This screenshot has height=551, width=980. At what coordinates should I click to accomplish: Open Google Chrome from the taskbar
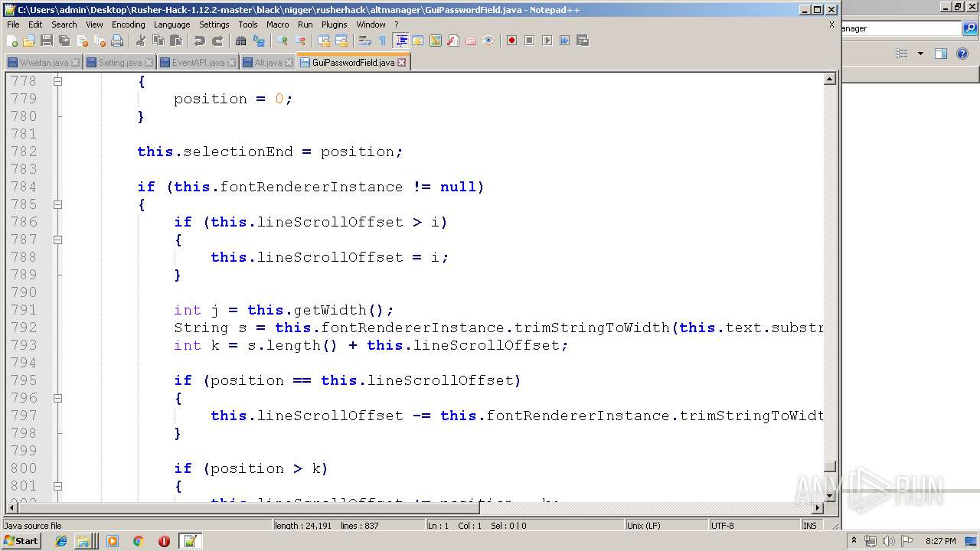pyautogui.click(x=138, y=541)
